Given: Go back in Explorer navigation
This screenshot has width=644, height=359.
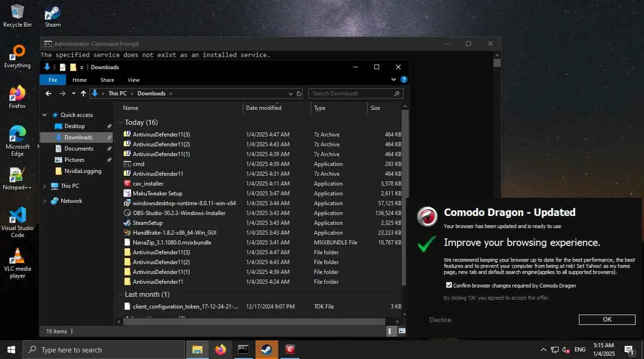Looking at the screenshot, I should tap(48, 93).
